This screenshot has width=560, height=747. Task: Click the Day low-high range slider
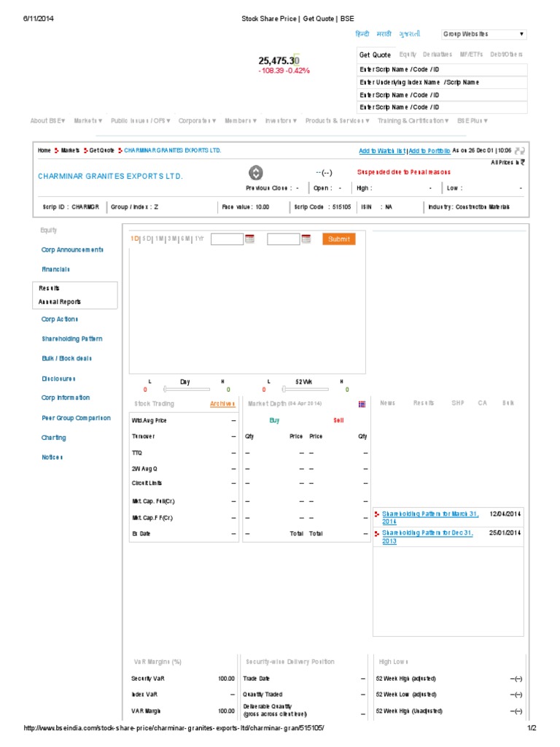coord(187,390)
